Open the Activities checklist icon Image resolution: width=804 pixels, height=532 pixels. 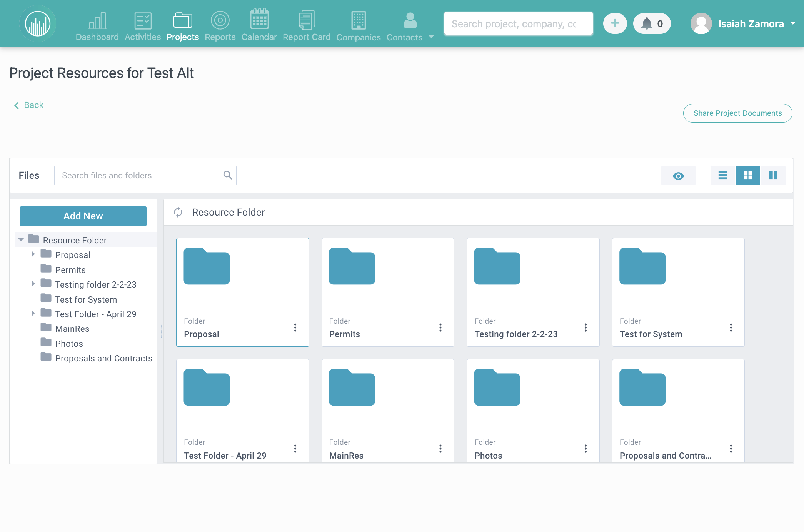(x=143, y=21)
